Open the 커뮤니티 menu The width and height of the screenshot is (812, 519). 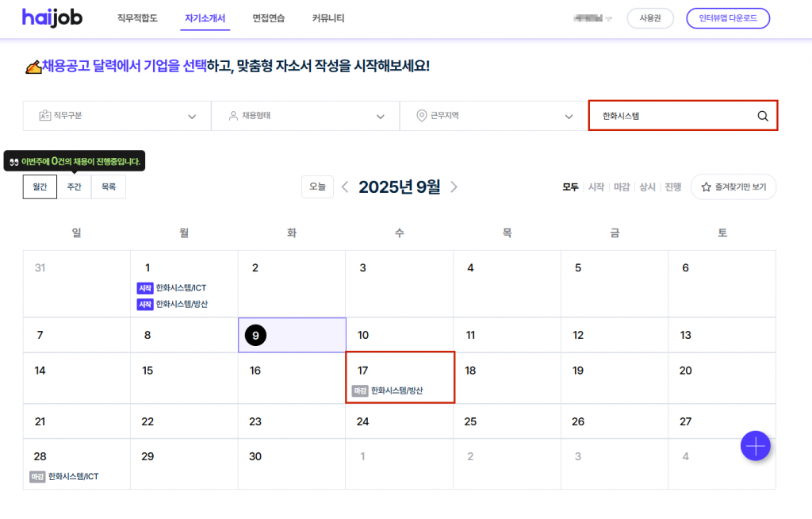[x=328, y=18]
